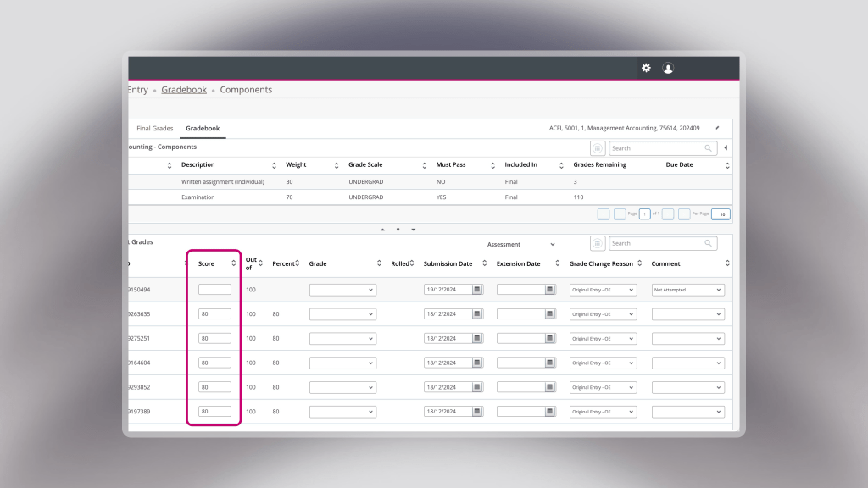This screenshot has height=488, width=868.
Task: Open Grade dropdown for row 9275251
Action: tap(342, 338)
